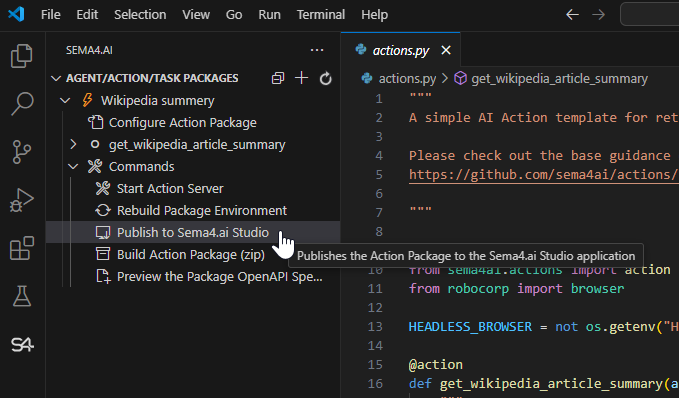Click line number 13 in the gutter

[x=375, y=327]
